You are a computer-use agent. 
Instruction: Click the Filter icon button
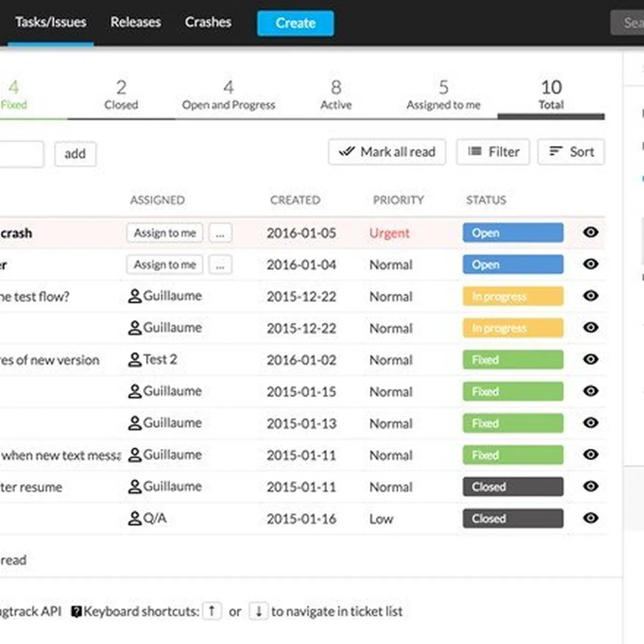tap(475, 152)
